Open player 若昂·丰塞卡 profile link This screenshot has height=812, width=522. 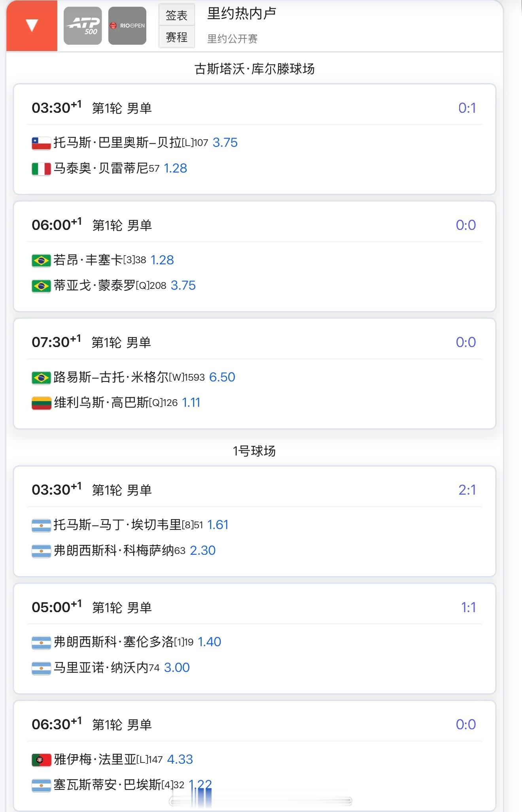tap(88, 260)
